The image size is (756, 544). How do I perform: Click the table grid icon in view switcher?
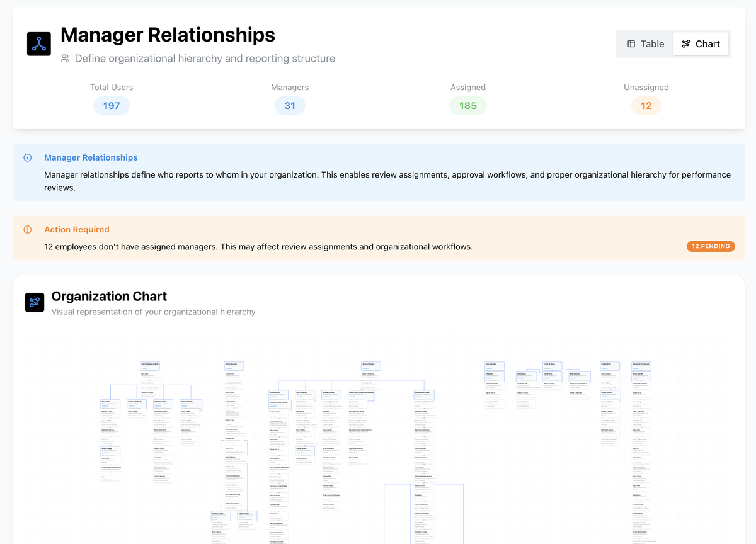(x=631, y=44)
